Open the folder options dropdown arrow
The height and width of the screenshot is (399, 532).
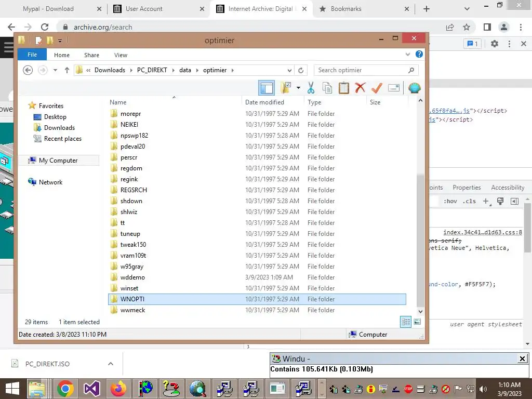coord(298,88)
